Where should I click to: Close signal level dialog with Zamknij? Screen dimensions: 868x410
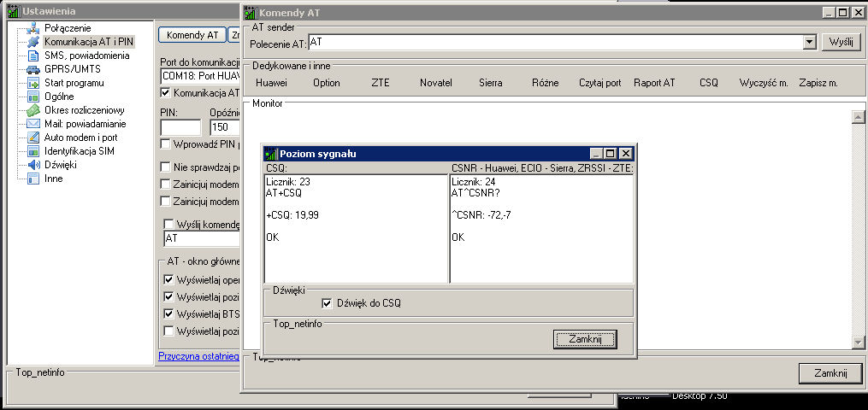[x=585, y=340]
